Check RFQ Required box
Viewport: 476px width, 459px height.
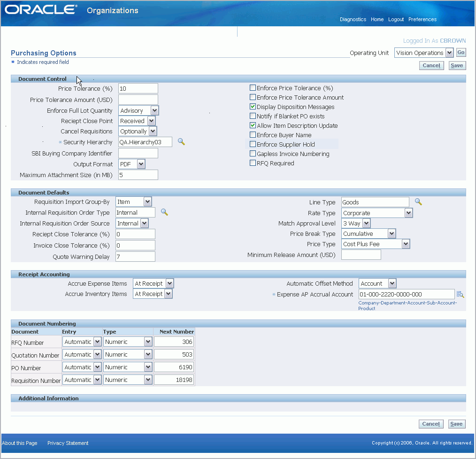(x=253, y=163)
